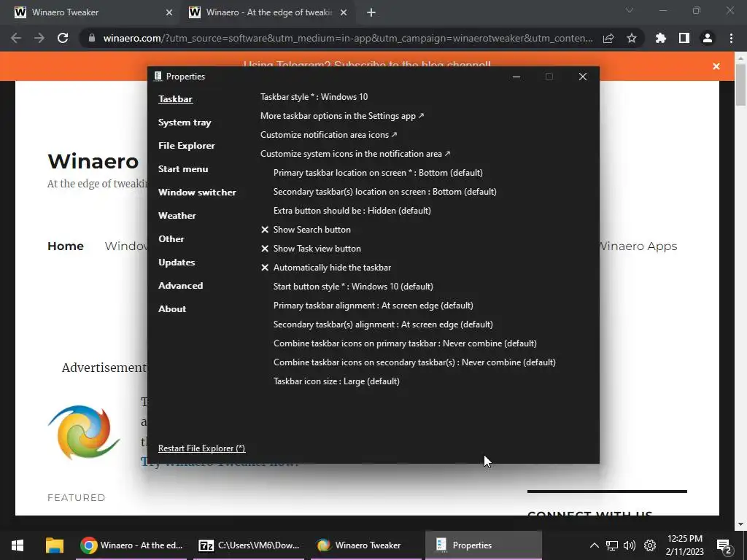This screenshot has width=747, height=560.
Task: Toggle Show Search button option
Action: 306,230
